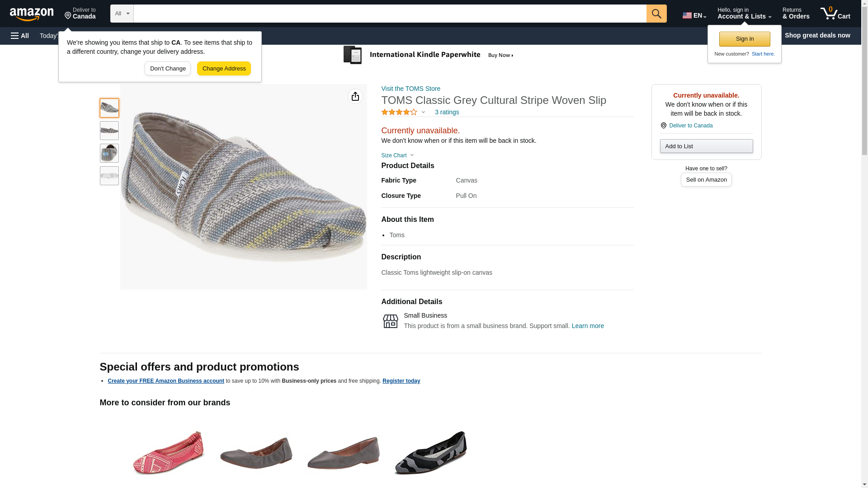Open the search category All dropdown
Image resolution: width=868 pixels, height=488 pixels.
[x=122, y=14]
